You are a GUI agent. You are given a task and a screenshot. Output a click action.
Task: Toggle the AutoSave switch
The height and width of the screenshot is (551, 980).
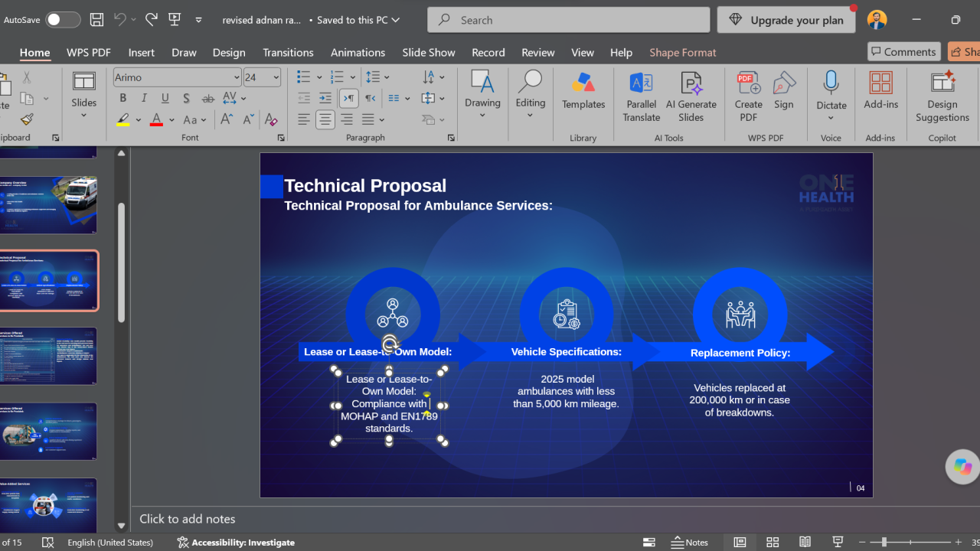pyautogui.click(x=63, y=20)
